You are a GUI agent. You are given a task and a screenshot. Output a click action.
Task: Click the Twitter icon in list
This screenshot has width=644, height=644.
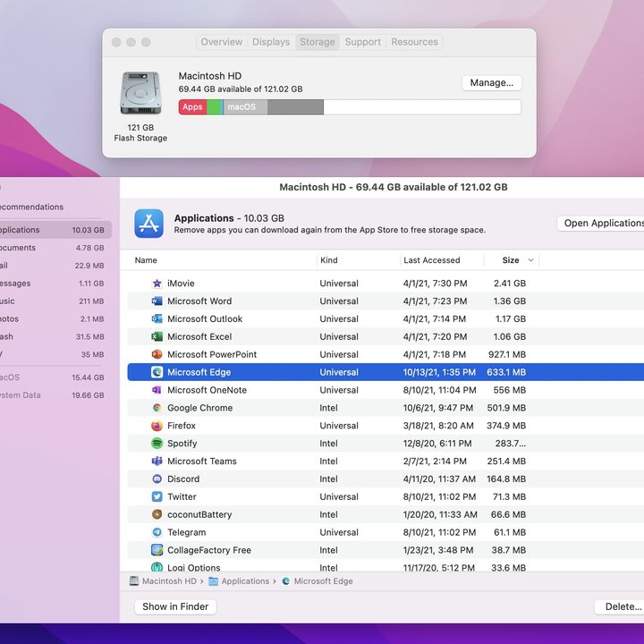click(157, 496)
